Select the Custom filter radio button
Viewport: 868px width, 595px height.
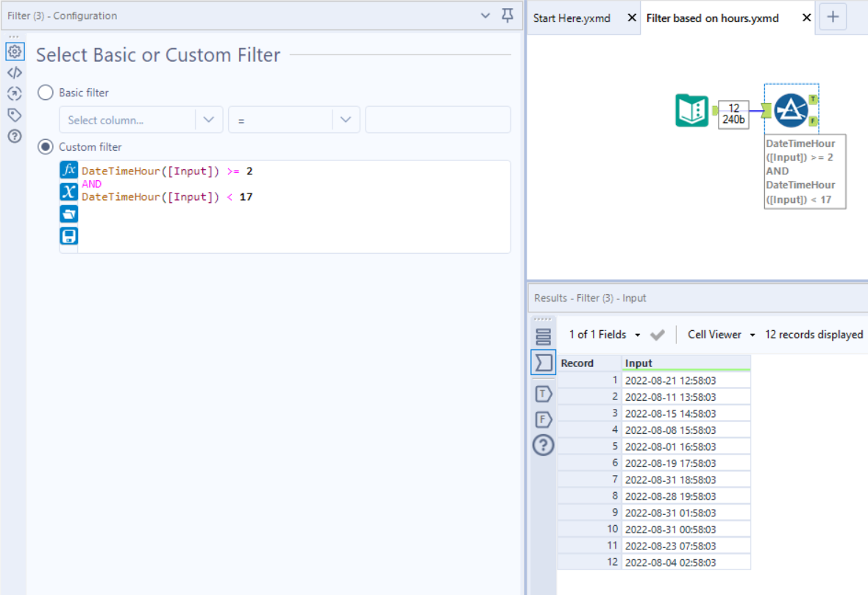tap(45, 146)
